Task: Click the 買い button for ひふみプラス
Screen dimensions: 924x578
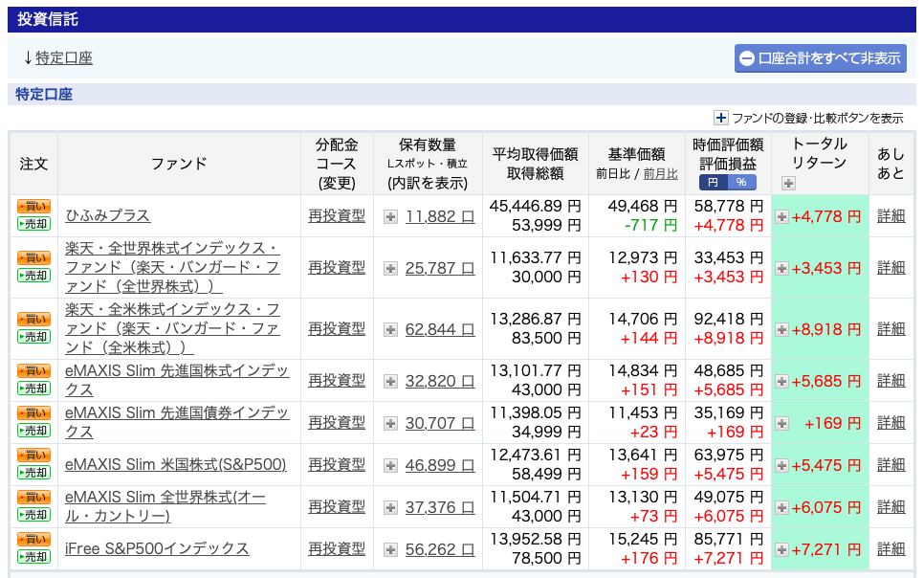Action: point(33,206)
